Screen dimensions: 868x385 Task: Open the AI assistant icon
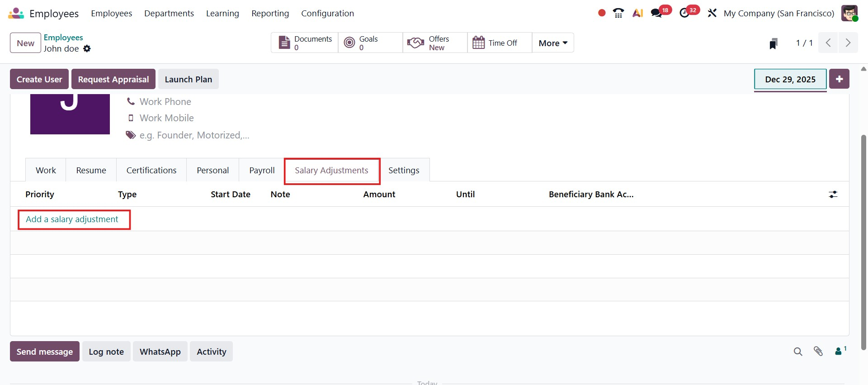637,13
